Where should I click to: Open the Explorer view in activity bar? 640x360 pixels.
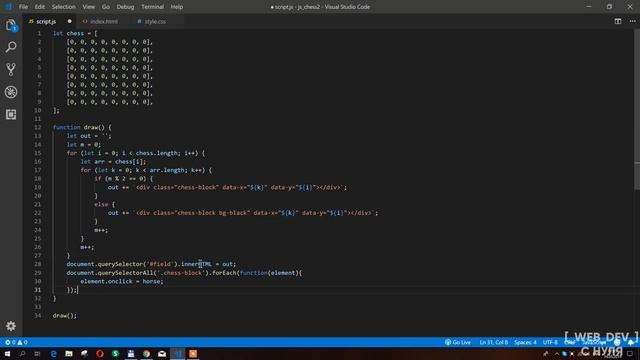11,25
